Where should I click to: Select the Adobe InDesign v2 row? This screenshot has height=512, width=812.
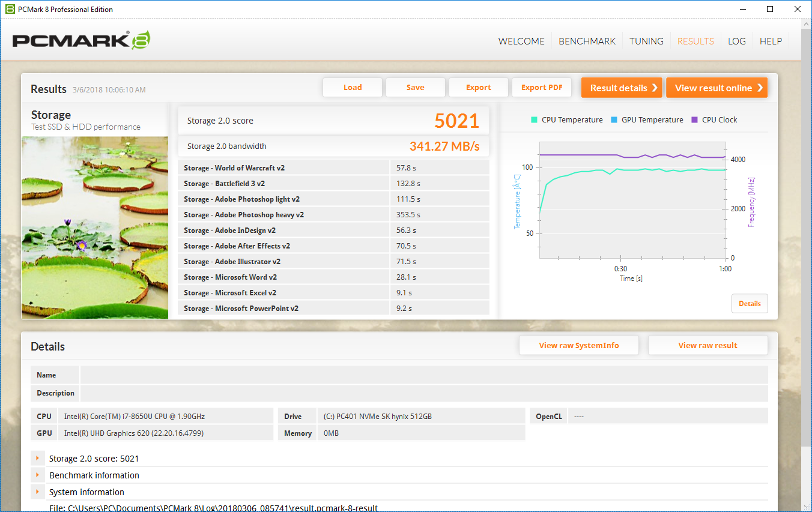pos(333,230)
